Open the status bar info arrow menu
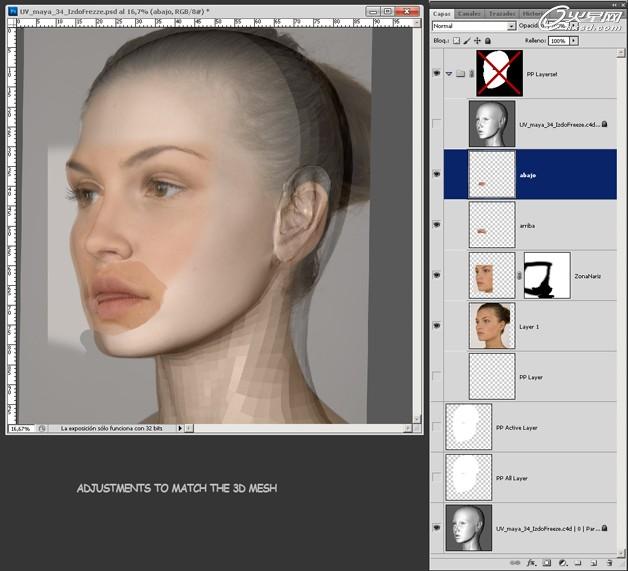This screenshot has height=571, width=628. [180, 428]
